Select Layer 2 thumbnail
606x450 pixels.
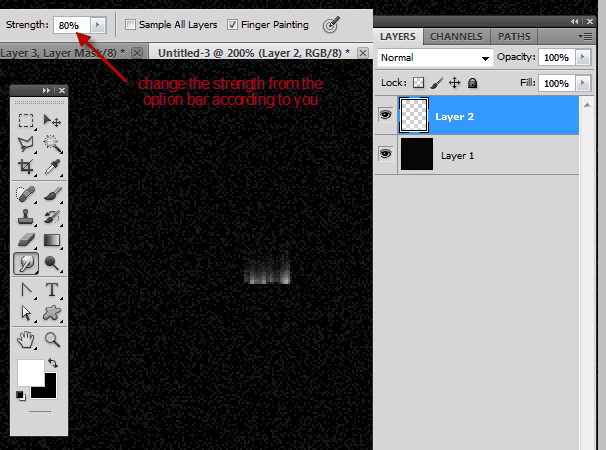click(414, 115)
